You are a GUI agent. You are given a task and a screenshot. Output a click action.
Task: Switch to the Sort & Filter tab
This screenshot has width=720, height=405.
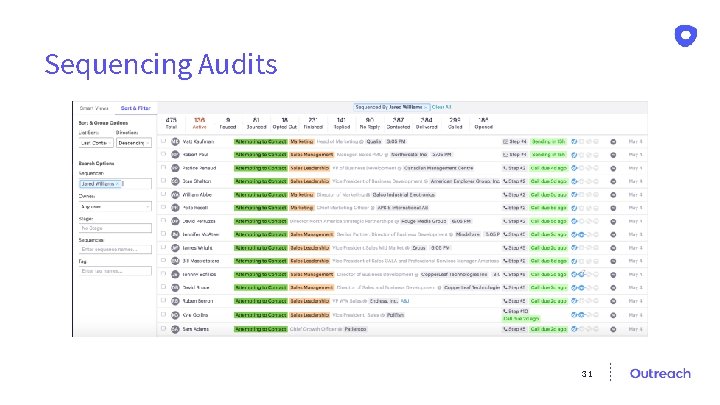click(x=135, y=108)
